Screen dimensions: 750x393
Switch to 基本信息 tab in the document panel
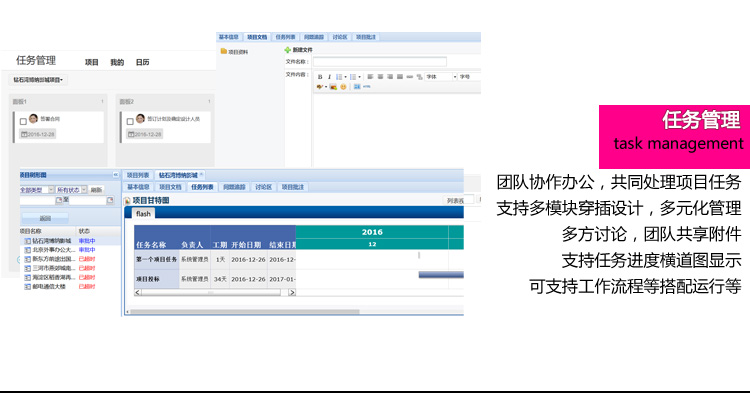click(x=229, y=37)
